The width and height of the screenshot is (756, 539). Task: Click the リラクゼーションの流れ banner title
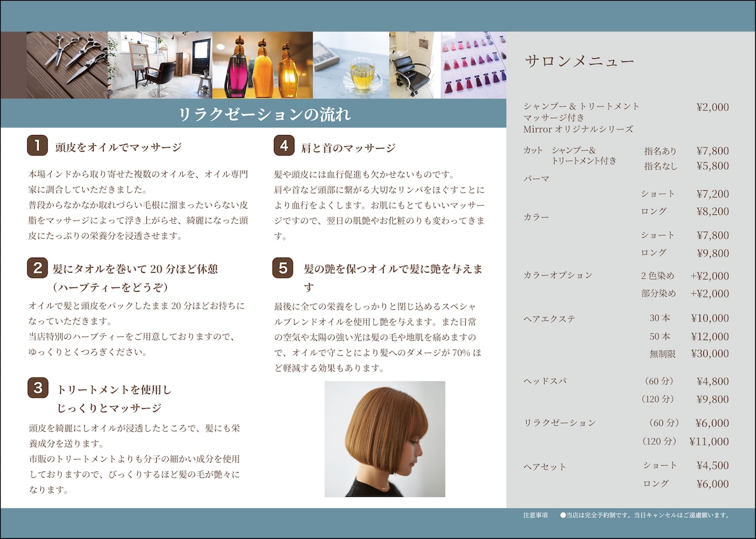point(265,114)
